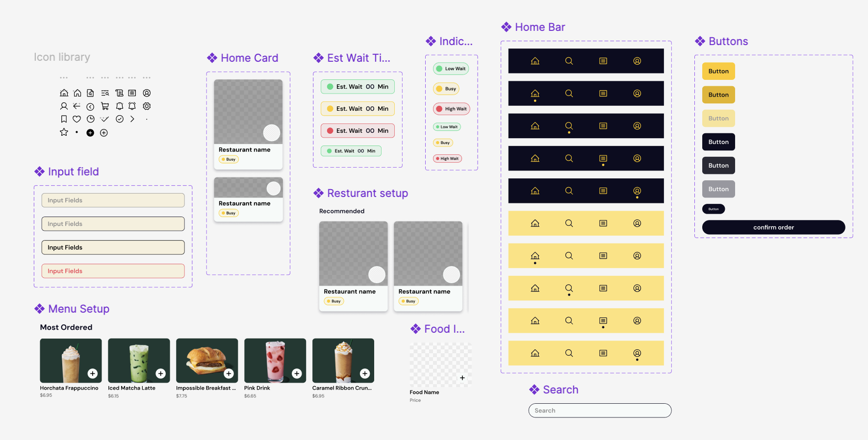Screen dimensions: 868x440
Task: Click the circled checkmark icon
Action: [120, 119]
